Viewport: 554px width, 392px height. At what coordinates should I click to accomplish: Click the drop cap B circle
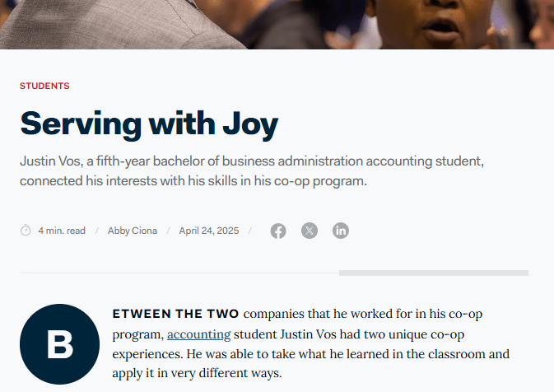click(59, 344)
